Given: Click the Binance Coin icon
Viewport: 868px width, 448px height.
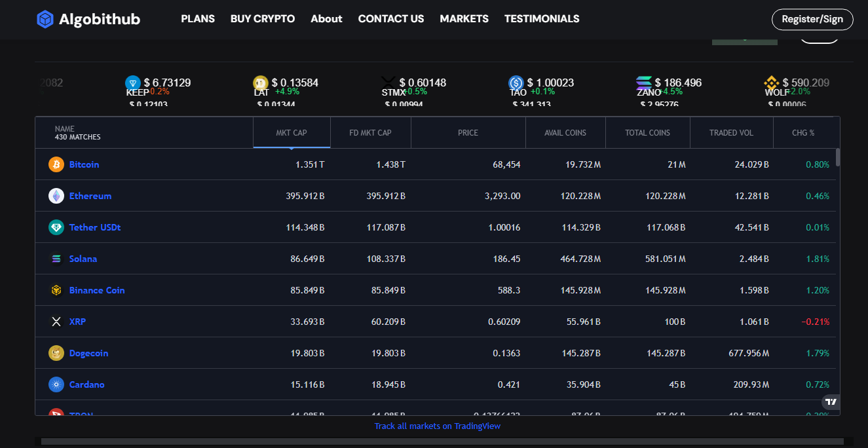Looking at the screenshot, I should 56,290.
